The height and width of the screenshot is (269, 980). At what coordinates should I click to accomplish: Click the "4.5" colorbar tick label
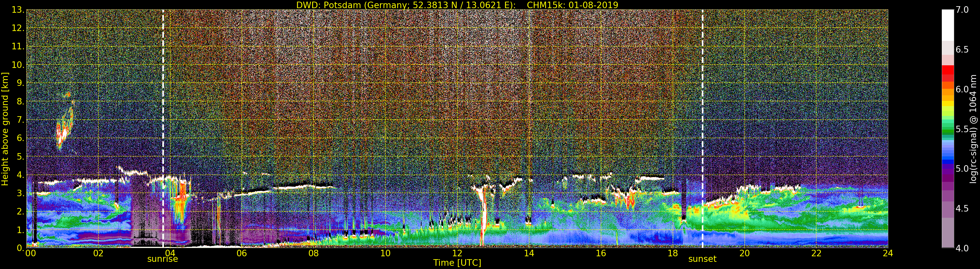pos(962,208)
